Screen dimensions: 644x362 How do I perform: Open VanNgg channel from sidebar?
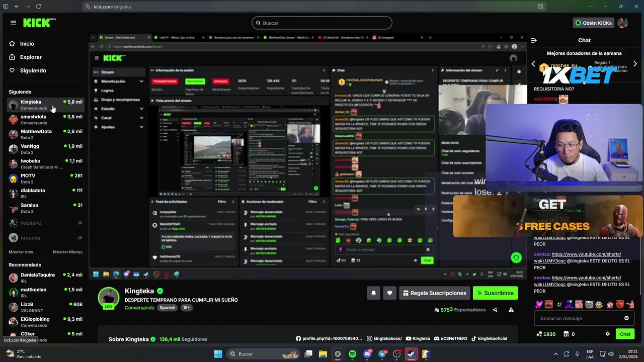click(45, 149)
